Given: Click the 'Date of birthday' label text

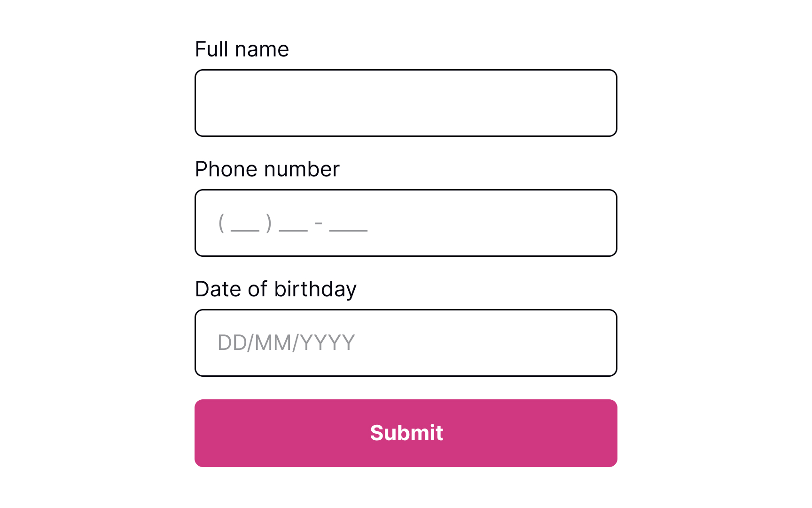Looking at the screenshot, I should [x=276, y=289].
